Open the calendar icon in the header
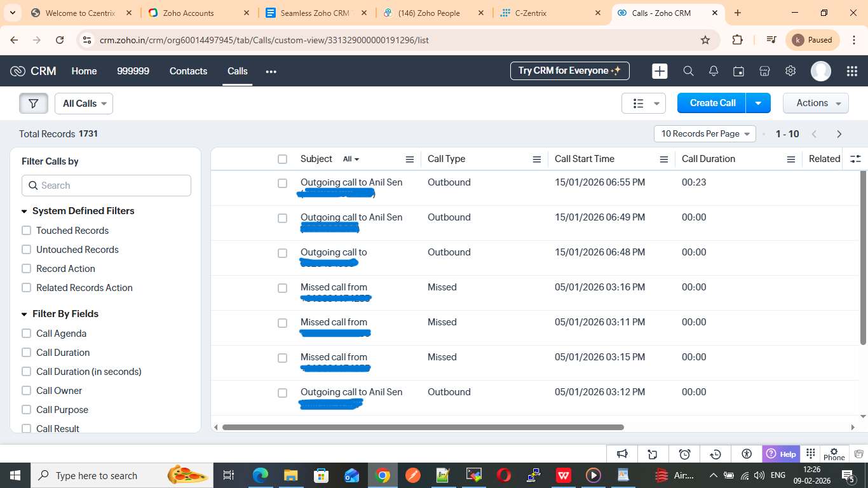The width and height of the screenshot is (868, 488). click(x=738, y=71)
